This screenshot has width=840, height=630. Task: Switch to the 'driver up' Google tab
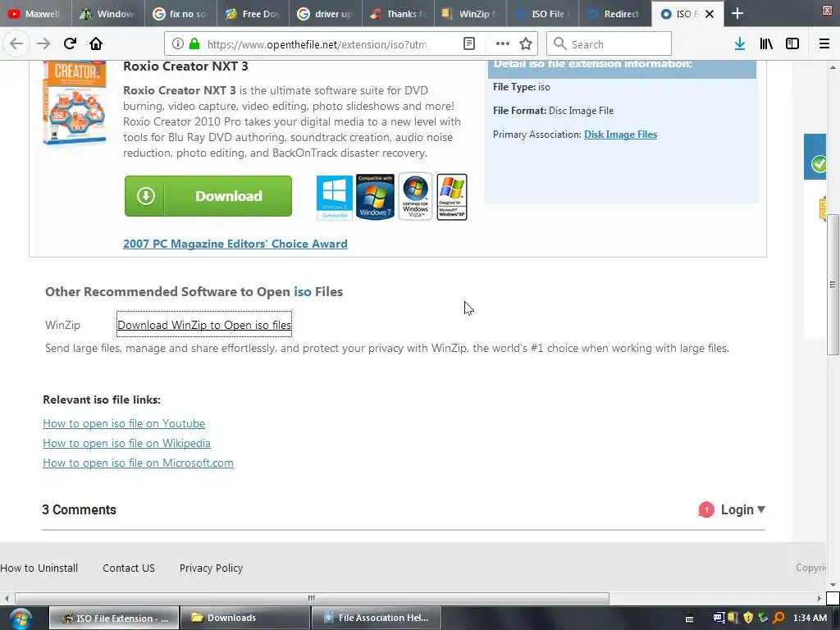[325, 14]
